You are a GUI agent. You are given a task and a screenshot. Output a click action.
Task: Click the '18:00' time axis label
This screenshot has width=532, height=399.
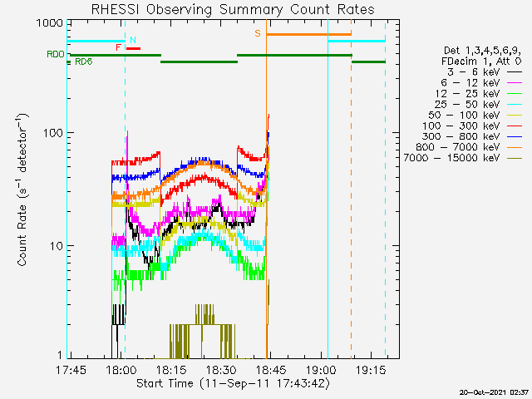coord(121,370)
